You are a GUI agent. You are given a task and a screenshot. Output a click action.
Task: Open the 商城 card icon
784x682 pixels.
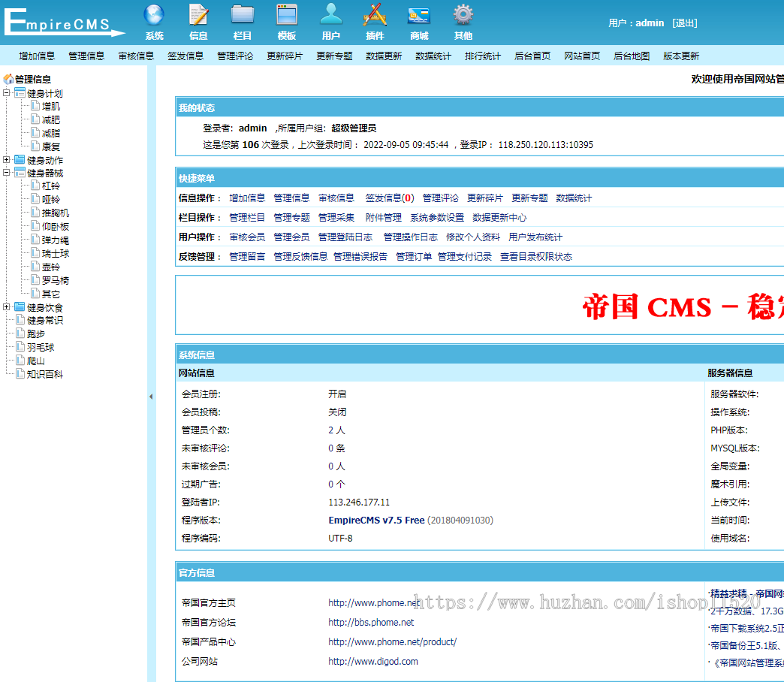click(419, 15)
